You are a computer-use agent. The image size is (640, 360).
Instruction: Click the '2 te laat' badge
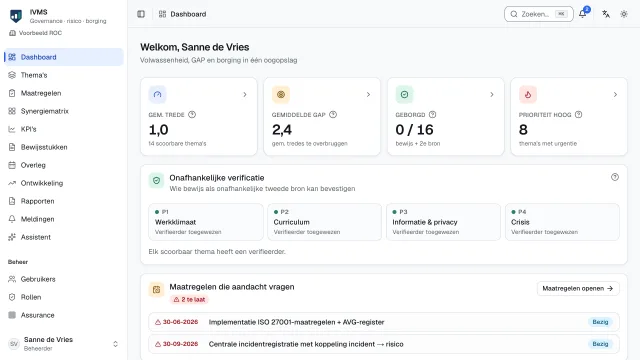189,300
